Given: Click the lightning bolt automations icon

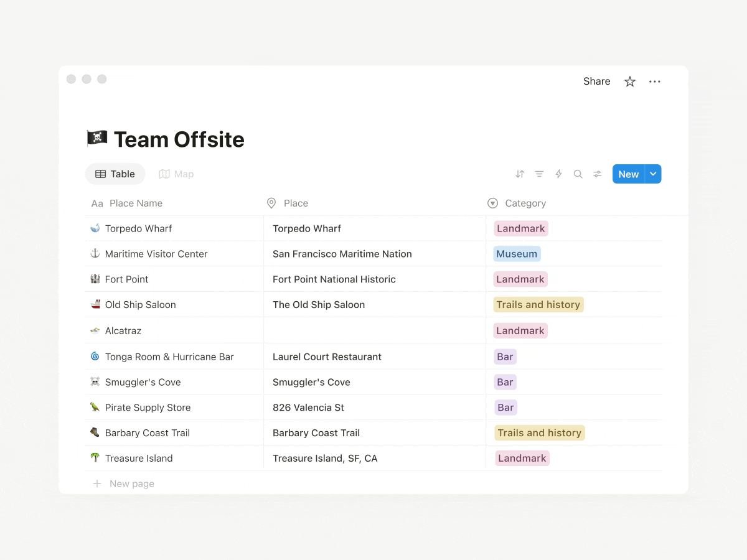Looking at the screenshot, I should (x=558, y=174).
